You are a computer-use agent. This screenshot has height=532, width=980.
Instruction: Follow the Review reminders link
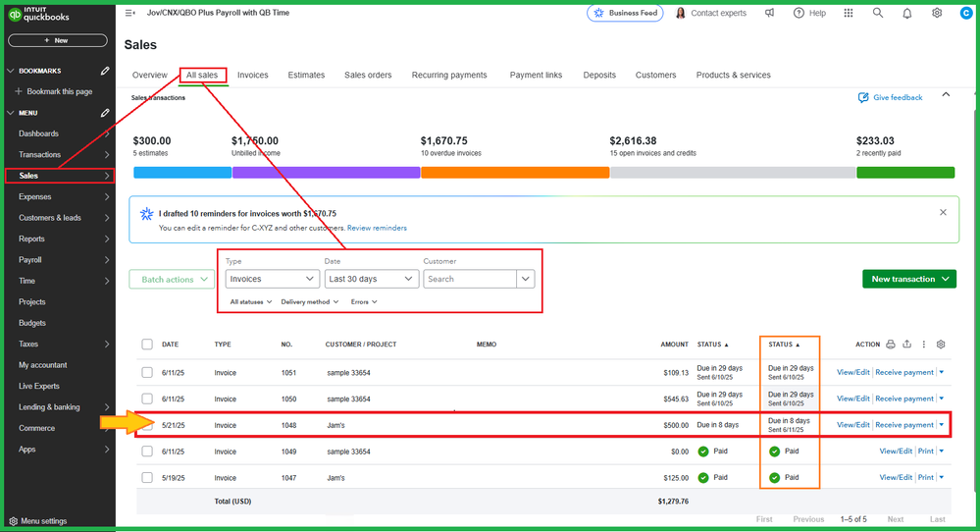[377, 228]
